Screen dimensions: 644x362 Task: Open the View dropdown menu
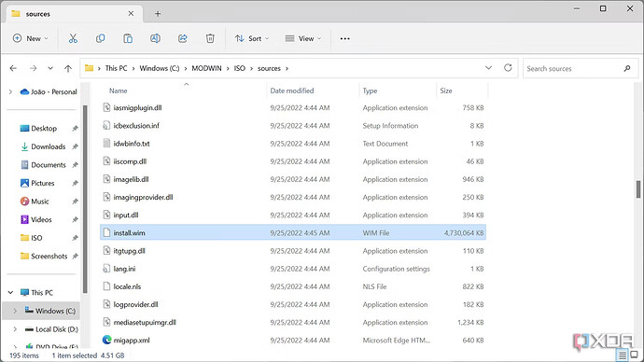point(303,38)
